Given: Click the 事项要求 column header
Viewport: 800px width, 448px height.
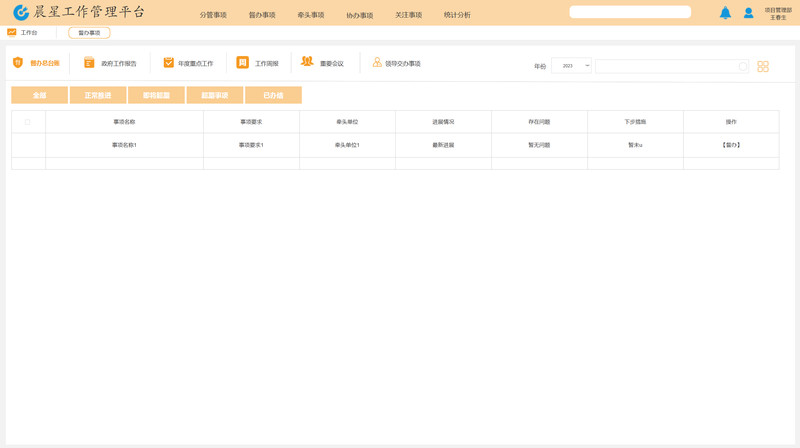Looking at the screenshot, I should pyautogui.click(x=251, y=122).
